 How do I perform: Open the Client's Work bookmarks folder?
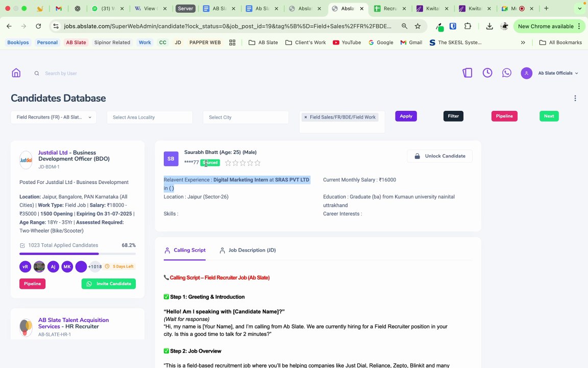(305, 42)
